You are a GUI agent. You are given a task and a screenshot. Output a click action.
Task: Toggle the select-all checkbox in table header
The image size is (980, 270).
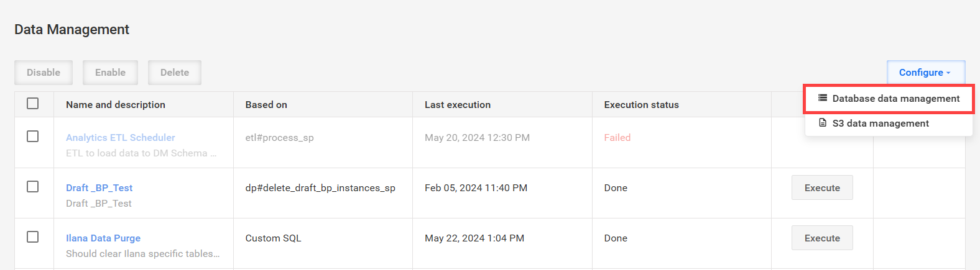click(33, 104)
